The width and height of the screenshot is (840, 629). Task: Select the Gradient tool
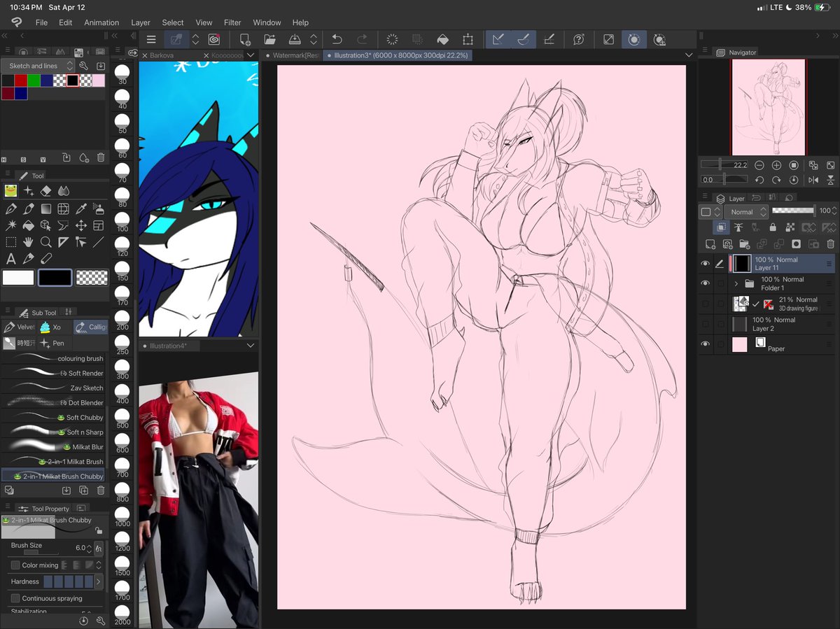45,209
